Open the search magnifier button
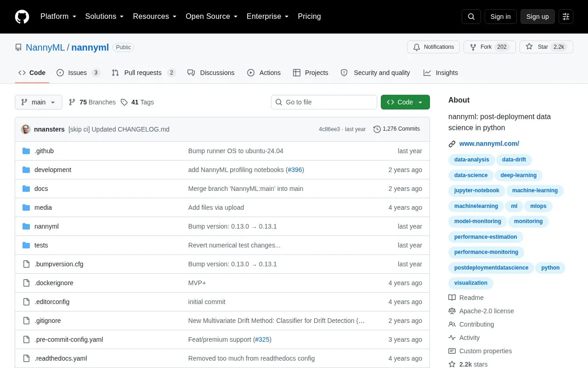Image resolution: width=588 pixels, height=368 pixels. (x=471, y=17)
